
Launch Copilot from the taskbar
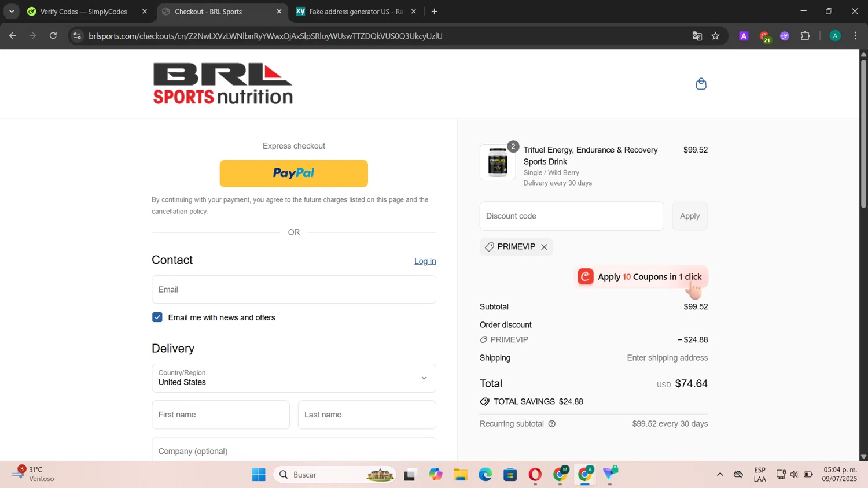tap(436, 475)
